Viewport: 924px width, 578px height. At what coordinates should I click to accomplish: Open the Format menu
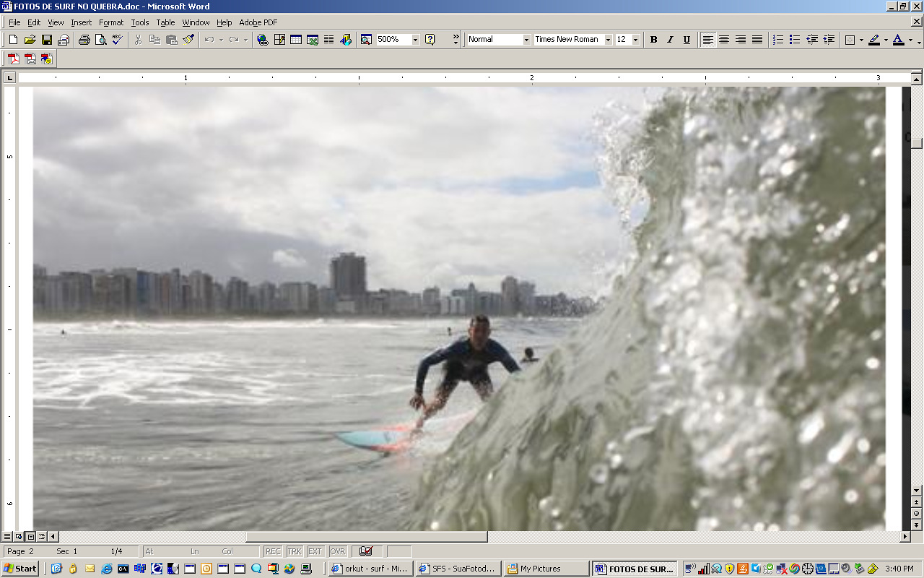tap(111, 22)
